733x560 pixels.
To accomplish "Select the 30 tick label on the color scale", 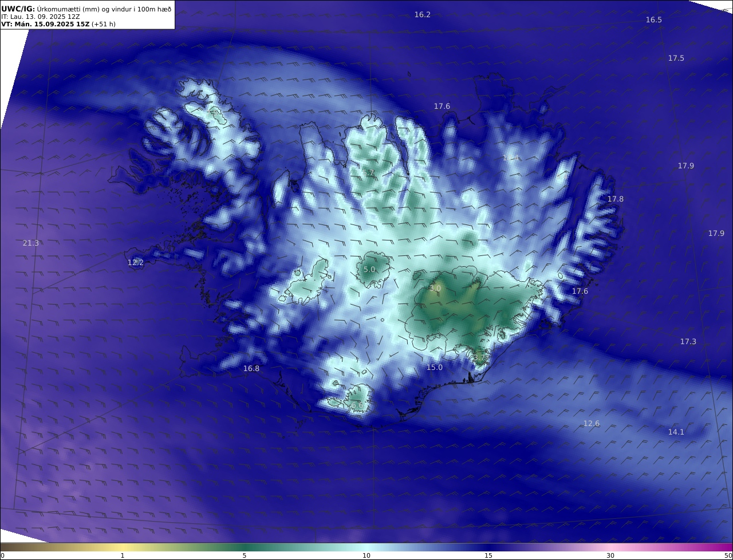I will point(610,555).
